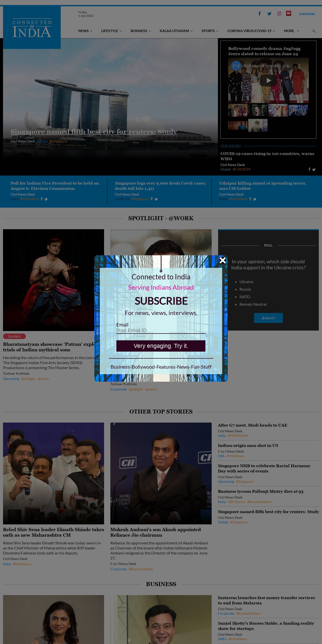Click the NRI Stories category link
The width and height of the screenshot is (322, 644).
click(236, 502)
